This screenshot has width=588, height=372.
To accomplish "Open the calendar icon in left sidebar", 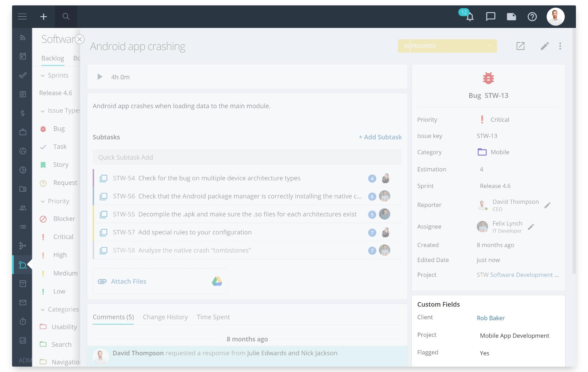I will tap(23, 56).
